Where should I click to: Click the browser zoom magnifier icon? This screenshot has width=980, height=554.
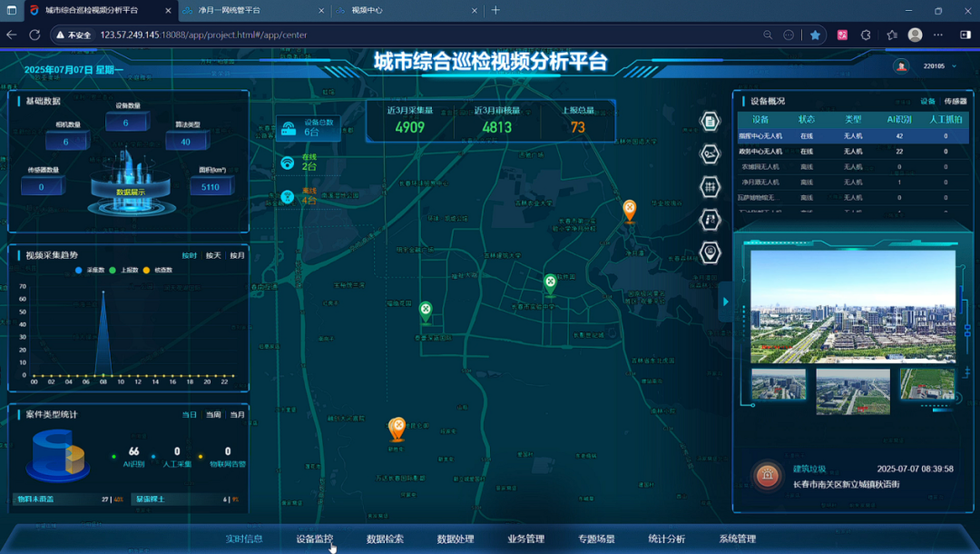click(768, 35)
